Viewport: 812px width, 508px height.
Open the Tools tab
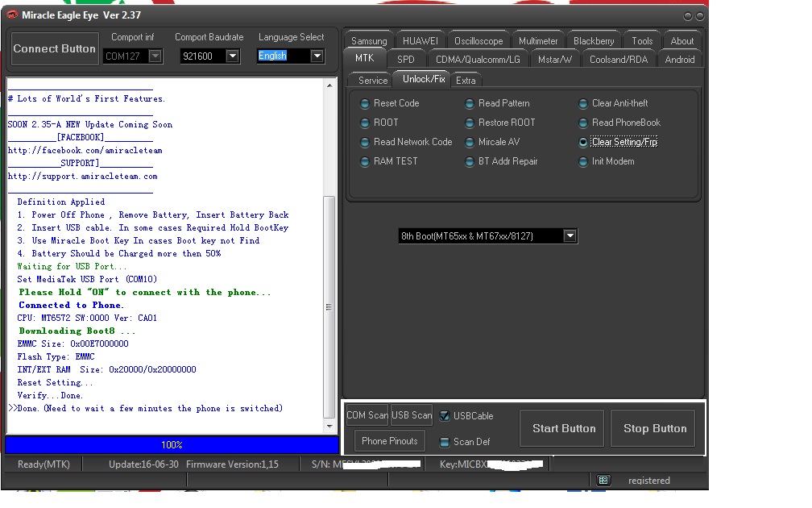point(641,40)
